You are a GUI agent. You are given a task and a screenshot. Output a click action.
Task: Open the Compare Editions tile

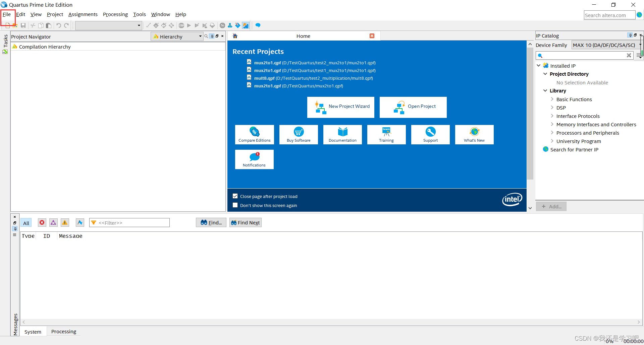click(255, 135)
